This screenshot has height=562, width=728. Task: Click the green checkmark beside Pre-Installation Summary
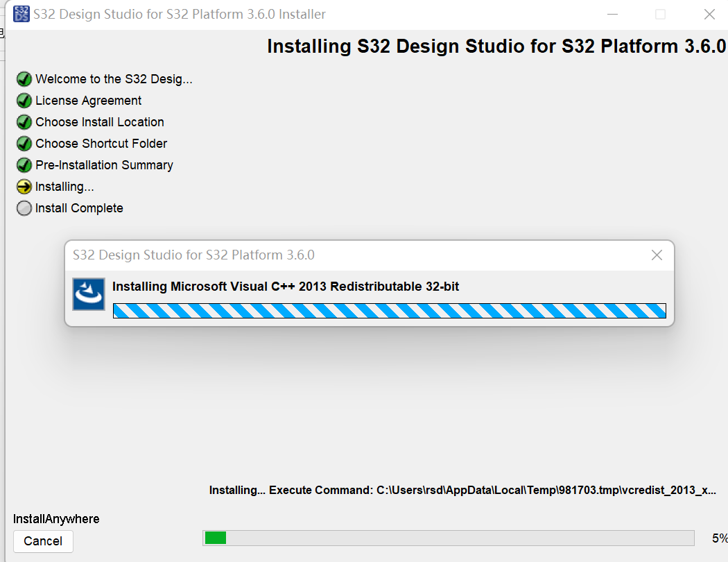24,165
